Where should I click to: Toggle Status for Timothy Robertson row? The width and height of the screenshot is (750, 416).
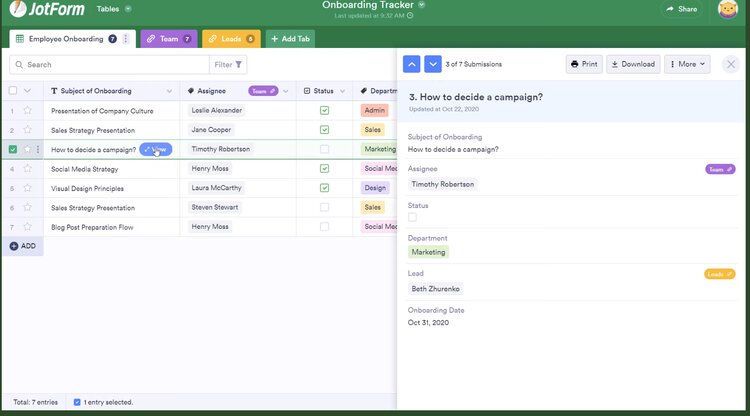(324, 149)
